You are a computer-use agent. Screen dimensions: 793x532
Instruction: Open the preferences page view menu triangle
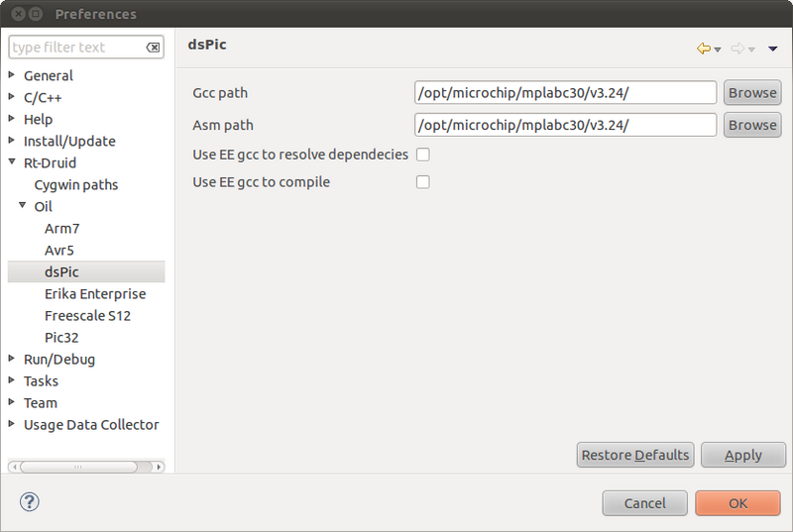tap(772, 49)
